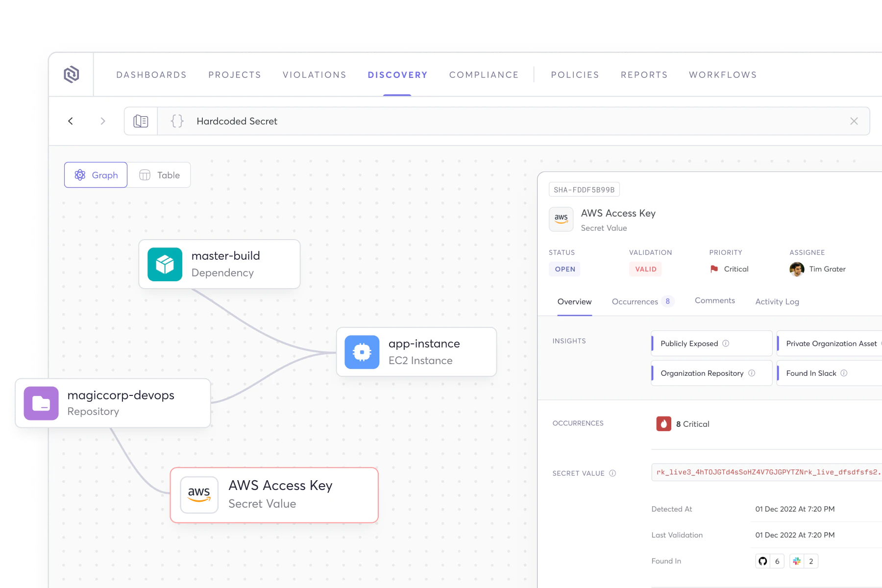Open the library book icon in search bar
This screenshot has height=588, width=882.
click(141, 121)
